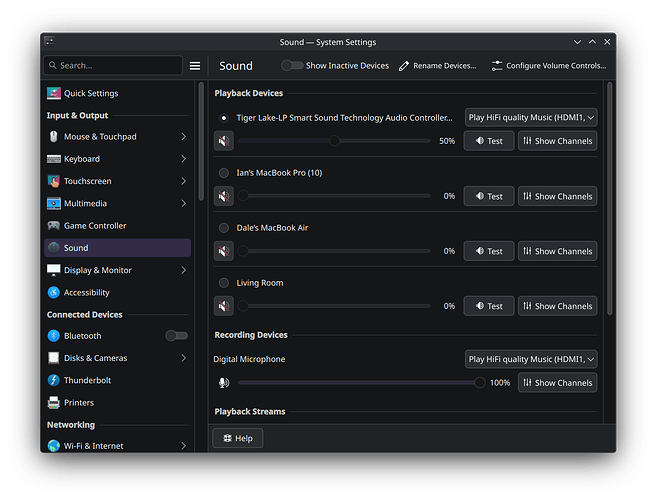Click the settings search field
Screen dimensions: 655x500
click(115, 66)
